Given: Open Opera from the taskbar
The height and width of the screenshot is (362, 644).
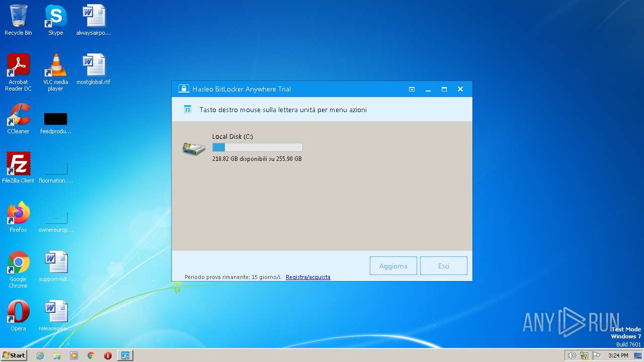Looking at the screenshot, I should (108, 355).
